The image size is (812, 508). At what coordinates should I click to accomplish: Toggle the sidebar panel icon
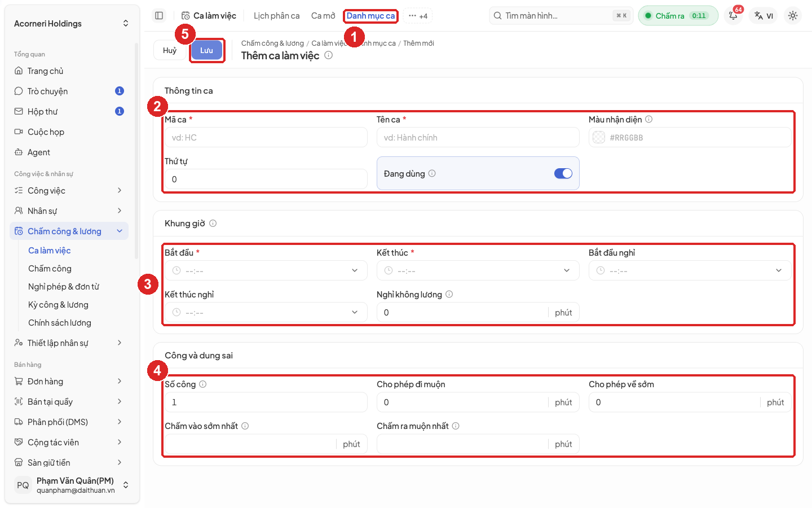[159, 16]
